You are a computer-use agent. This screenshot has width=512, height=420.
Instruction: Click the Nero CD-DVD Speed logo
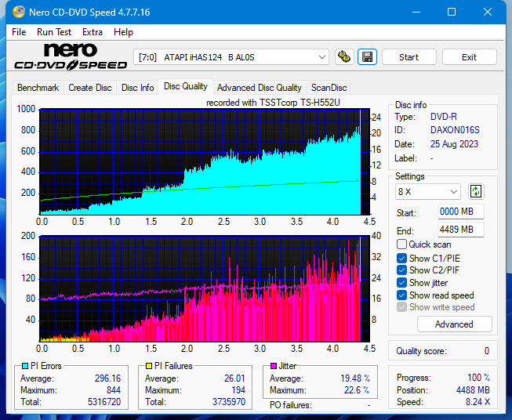point(71,57)
